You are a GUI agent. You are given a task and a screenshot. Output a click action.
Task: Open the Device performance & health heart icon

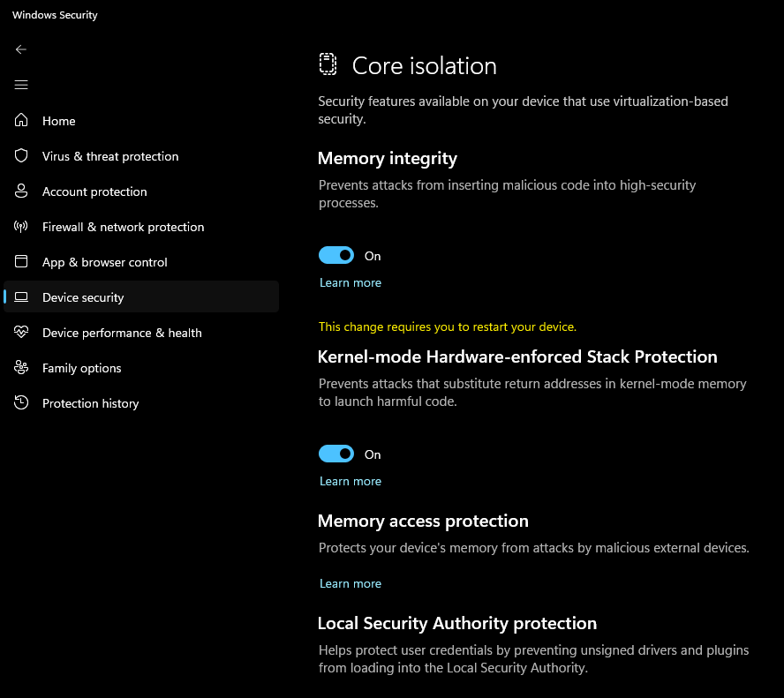pos(20,332)
